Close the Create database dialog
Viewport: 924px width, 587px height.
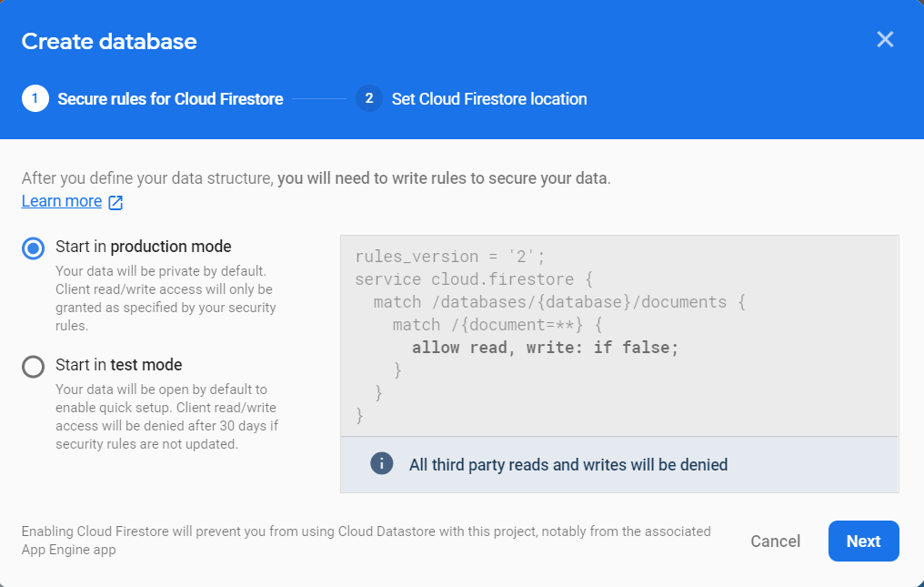(885, 39)
